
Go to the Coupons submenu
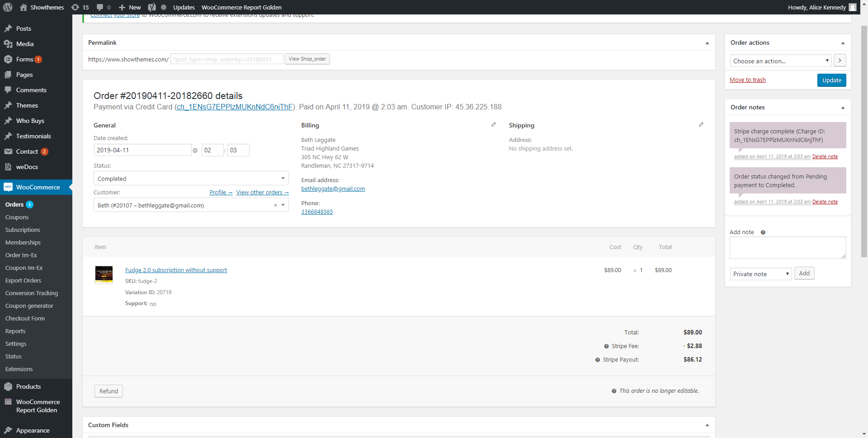click(x=17, y=217)
